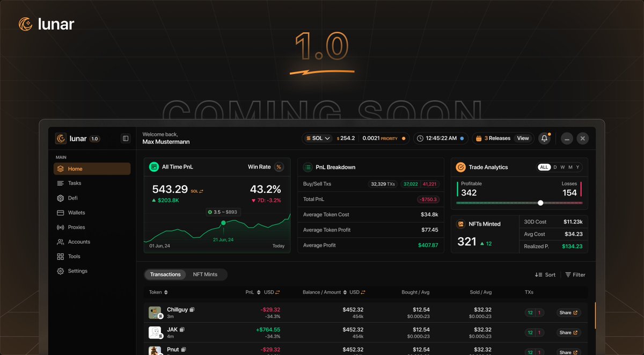Click the Chillguy TXs 12/1 badge
The width and height of the screenshot is (644, 355).
click(535, 313)
